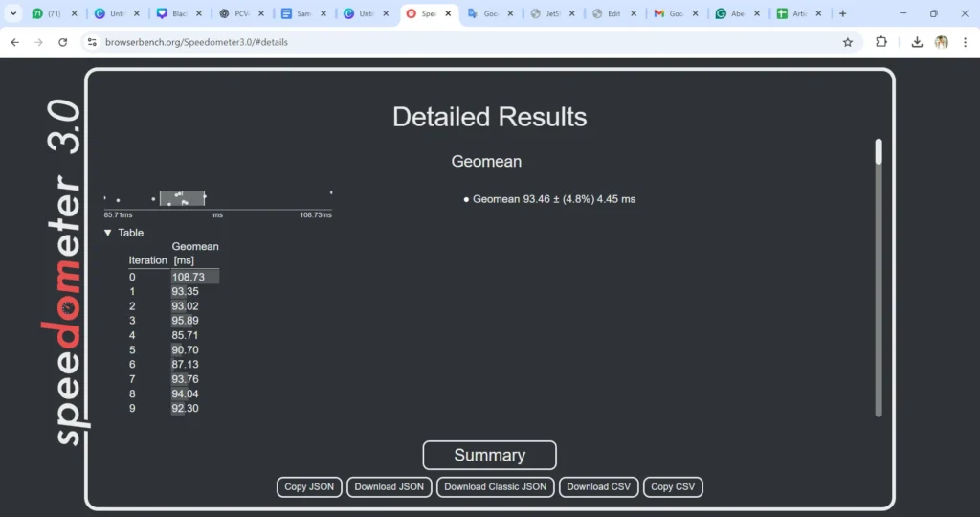Select the 92.30 value for iteration 9
Screen dimensions: 980x517
coord(185,408)
